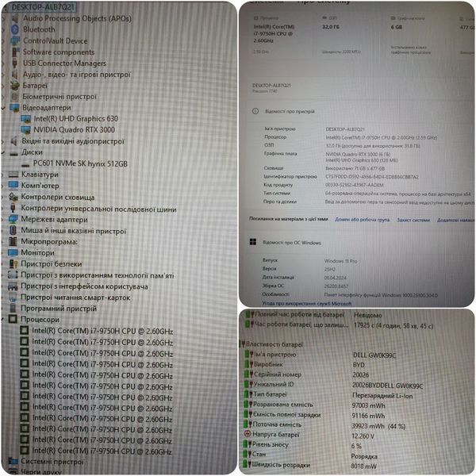Click the Відеоадаптери display icon

14,108
